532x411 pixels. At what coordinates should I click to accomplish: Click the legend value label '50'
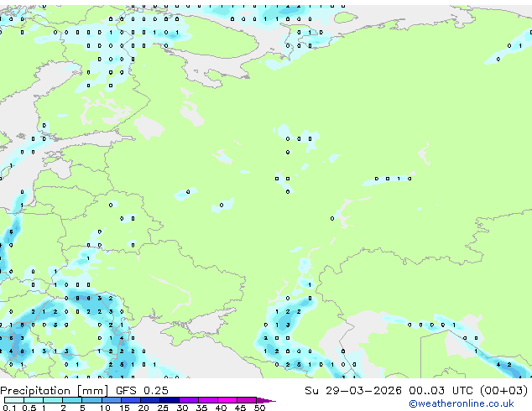tap(260, 408)
